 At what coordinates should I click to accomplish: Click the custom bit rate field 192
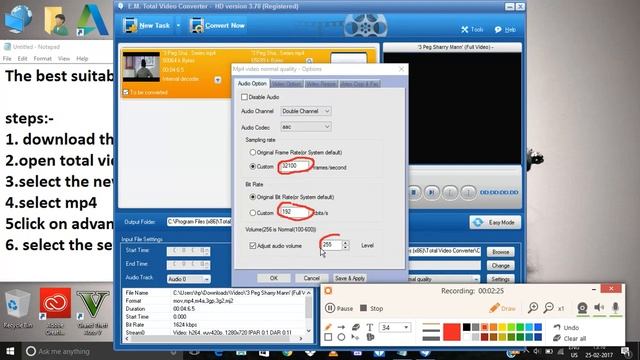click(295, 212)
